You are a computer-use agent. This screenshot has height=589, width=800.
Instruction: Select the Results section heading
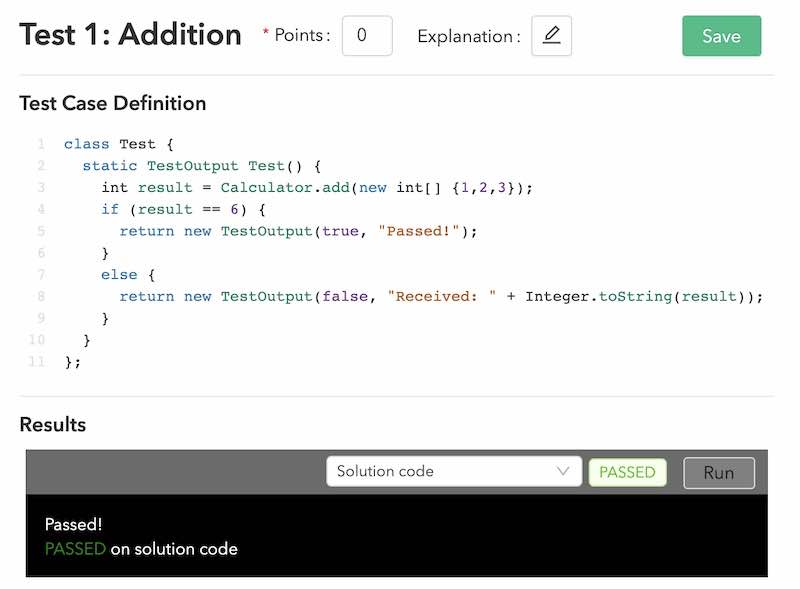tap(53, 424)
